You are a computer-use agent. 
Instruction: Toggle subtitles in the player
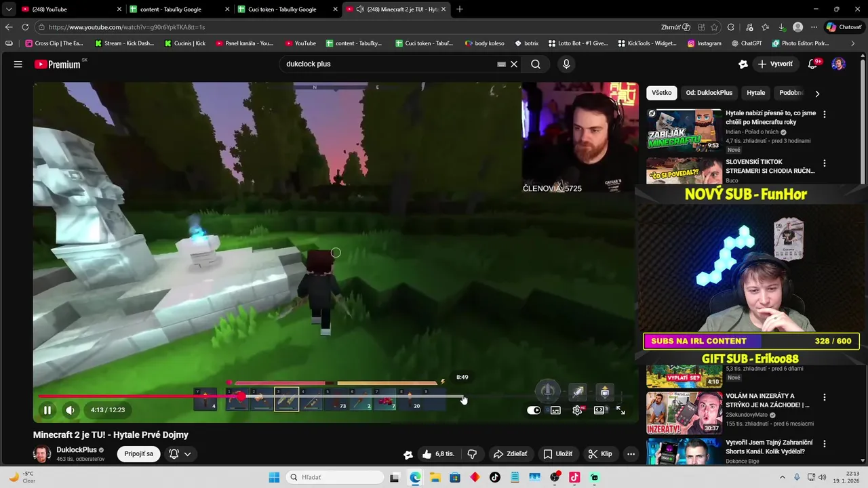tap(555, 410)
